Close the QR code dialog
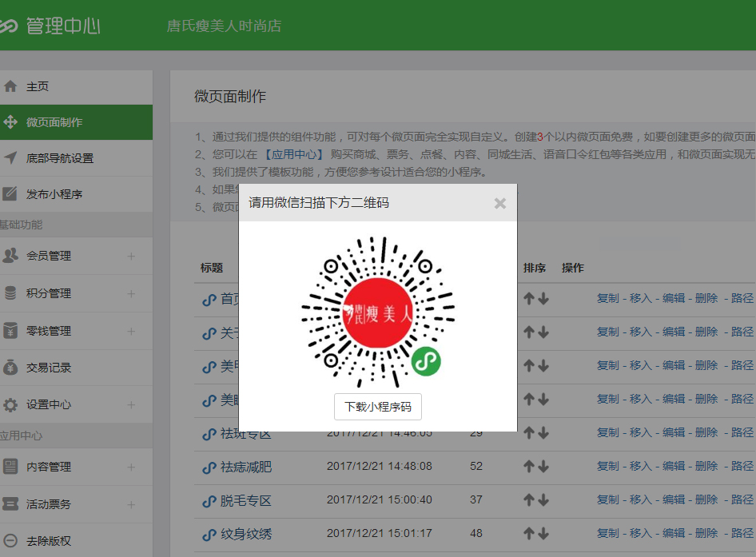The width and height of the screenshot is (756, 557). [x=500, y=203]
